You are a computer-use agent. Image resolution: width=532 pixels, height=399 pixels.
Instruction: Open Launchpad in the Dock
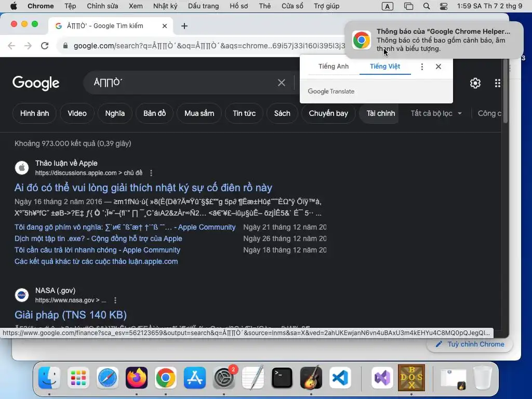78,378
